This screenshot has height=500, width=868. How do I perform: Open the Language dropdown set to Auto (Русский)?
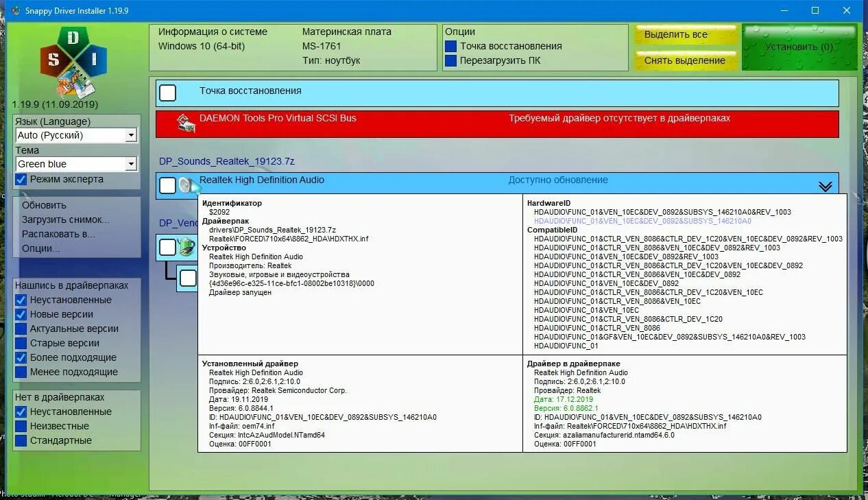coord(76,135)
